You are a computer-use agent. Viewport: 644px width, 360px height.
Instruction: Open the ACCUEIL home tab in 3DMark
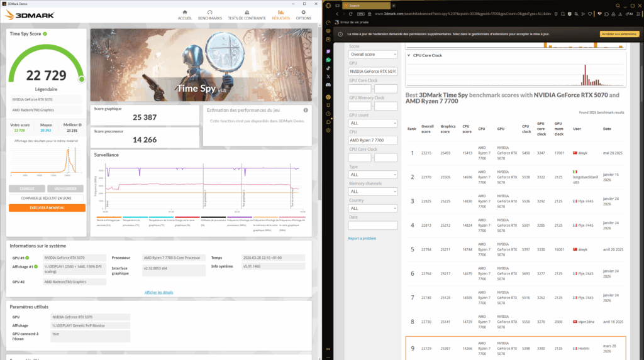(x=184, y=15)
